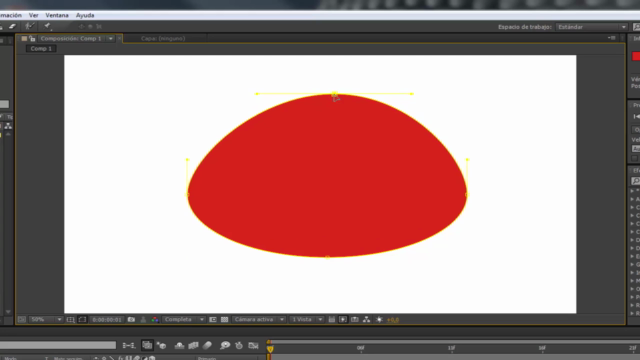Close the Composición: Comp 1 tab

(119, 38)
